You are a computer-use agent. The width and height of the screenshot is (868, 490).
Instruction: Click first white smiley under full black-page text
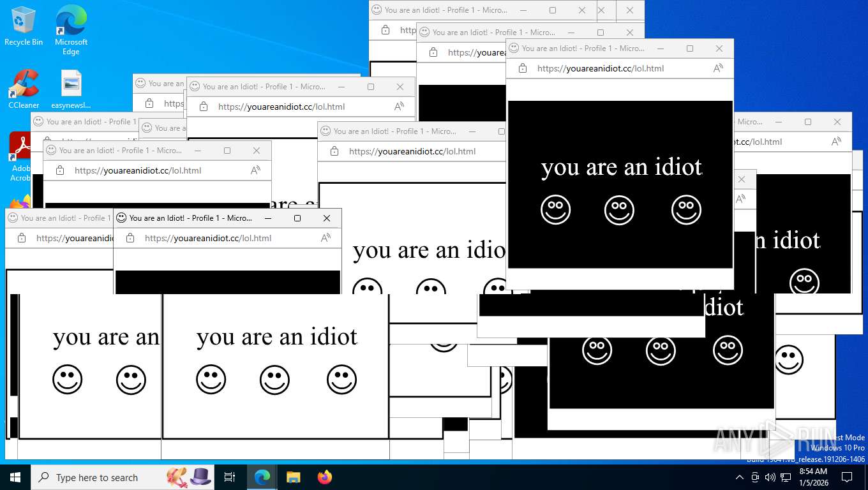tap(555, 209)
